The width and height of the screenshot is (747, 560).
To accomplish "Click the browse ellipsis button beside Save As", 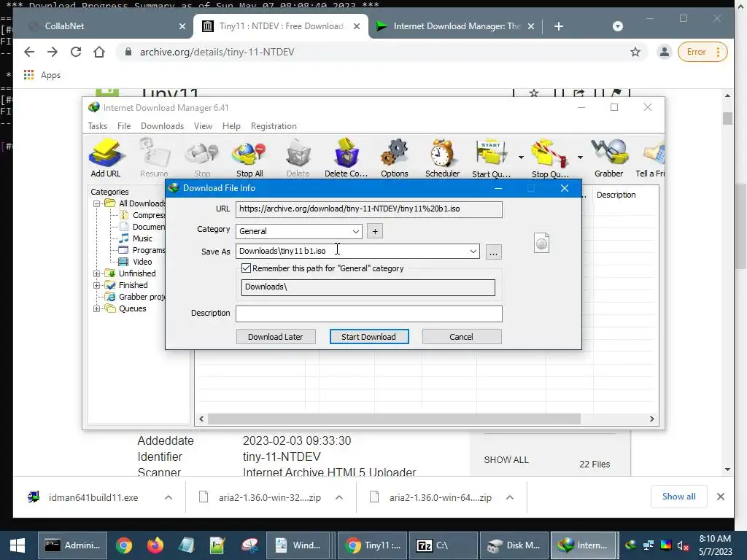I will [494, 252].
